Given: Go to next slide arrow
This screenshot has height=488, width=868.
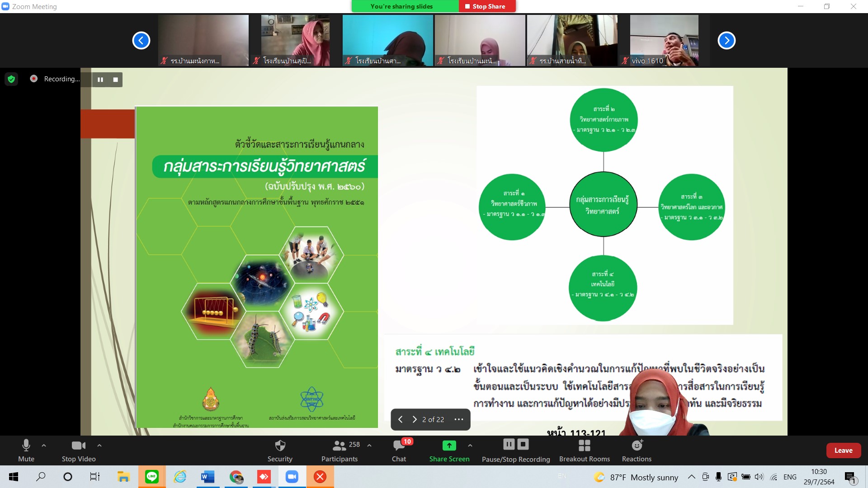Looking at the screenshot, I should (x=414, y=419).
